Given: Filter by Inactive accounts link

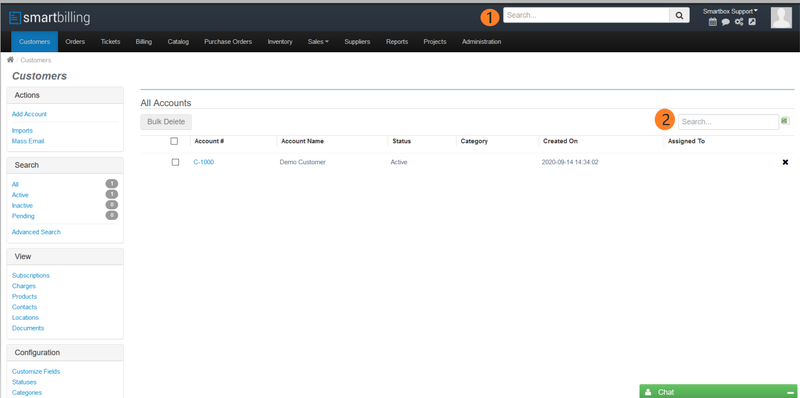Looking at the screenshot, I should (x=22, y=206).
